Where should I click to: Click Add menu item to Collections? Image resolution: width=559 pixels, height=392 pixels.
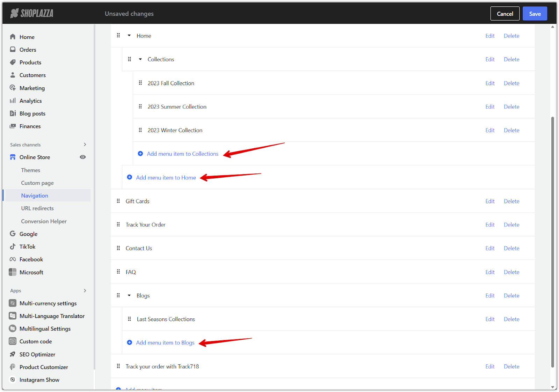183,154
